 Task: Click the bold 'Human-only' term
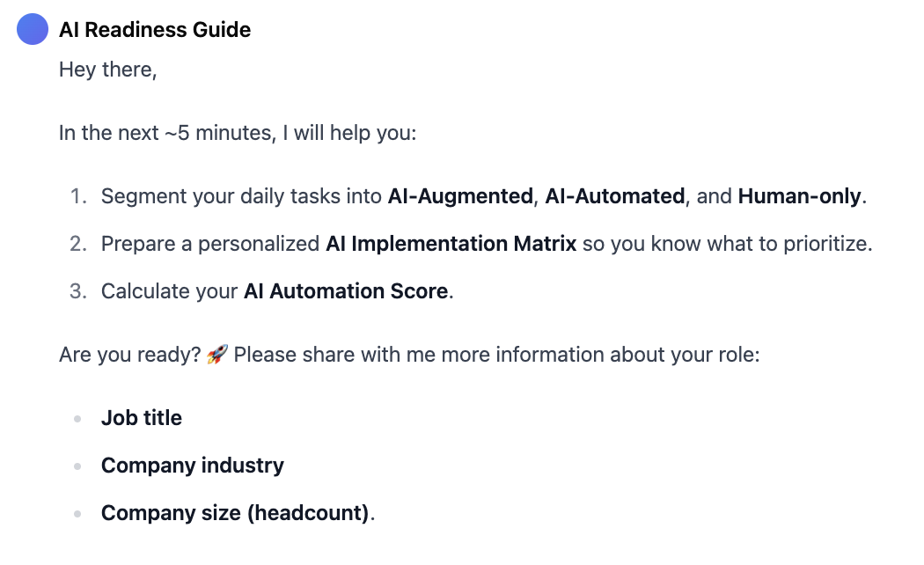[x=799, y=196]
